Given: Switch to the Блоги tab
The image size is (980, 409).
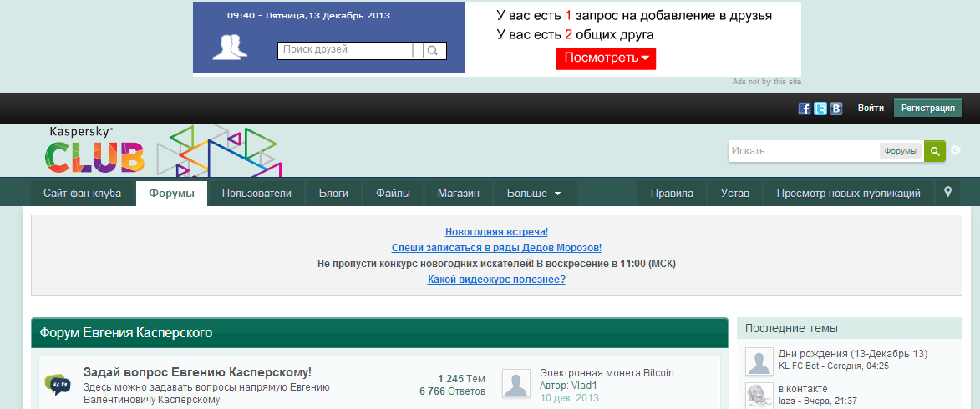Looking at the screenshot, I should (x=333, y=193).
